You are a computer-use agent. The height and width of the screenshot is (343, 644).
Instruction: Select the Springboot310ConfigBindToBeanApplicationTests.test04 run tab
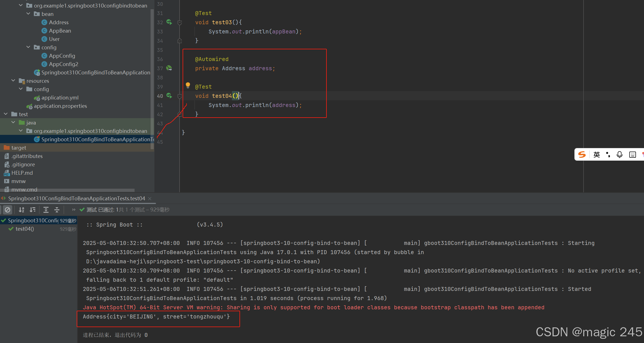tap(77, 198)
